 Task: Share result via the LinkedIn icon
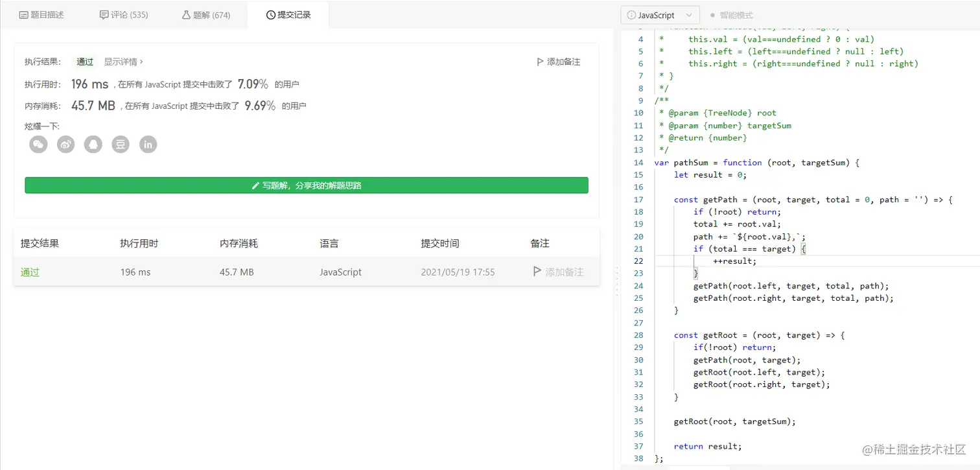[x=148, y=145]
